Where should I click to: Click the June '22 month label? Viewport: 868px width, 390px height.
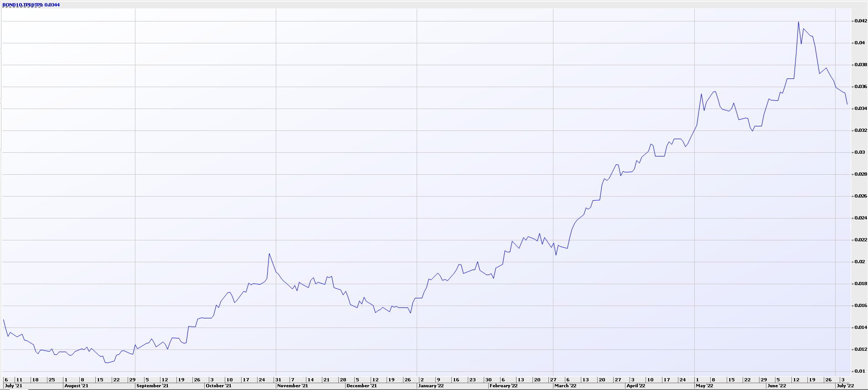point(776,386)
